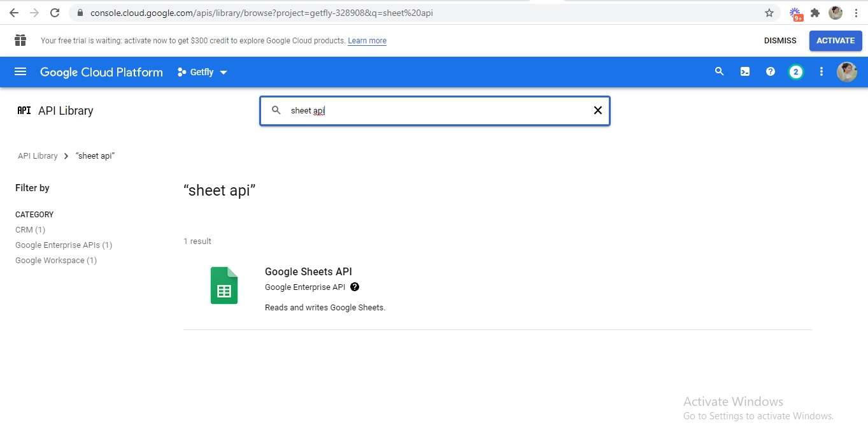The image size is (868, 432).
Task: Filter by Google Workspace category
Action: click(56, 260)
